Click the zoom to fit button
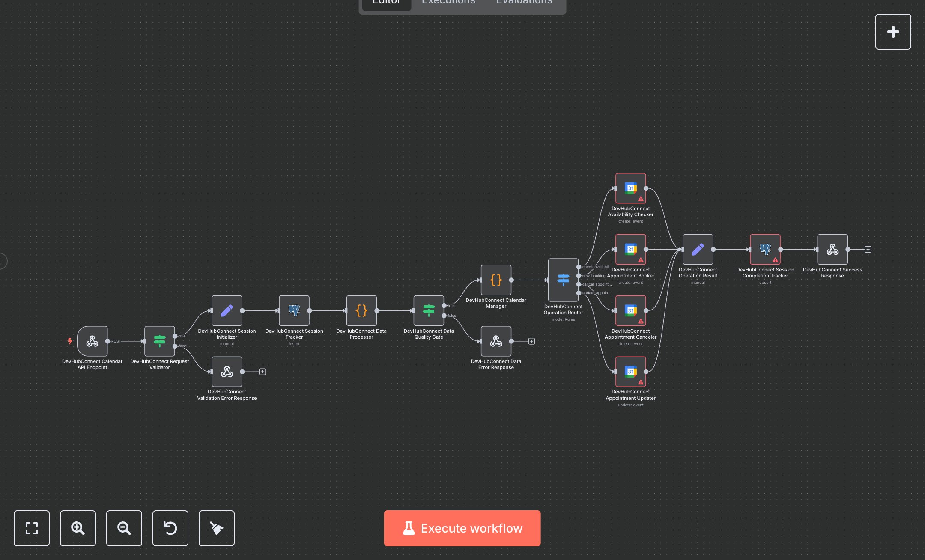Image resolution: width=925 pixels, height=560 pixels. (32, 528)
